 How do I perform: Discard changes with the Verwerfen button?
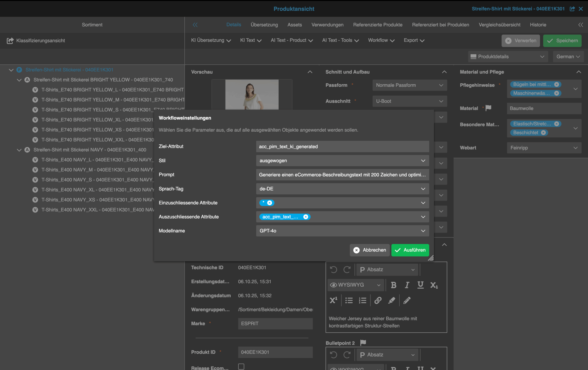521,41
